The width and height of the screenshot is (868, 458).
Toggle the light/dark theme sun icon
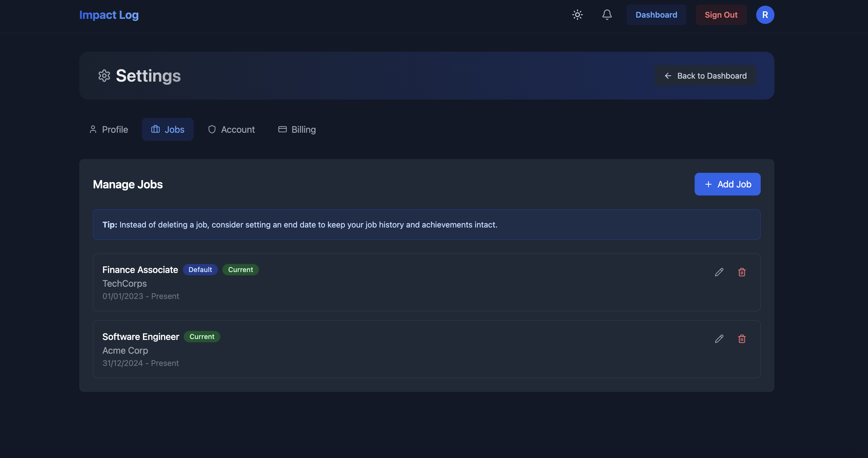click(x=577, y=15)
